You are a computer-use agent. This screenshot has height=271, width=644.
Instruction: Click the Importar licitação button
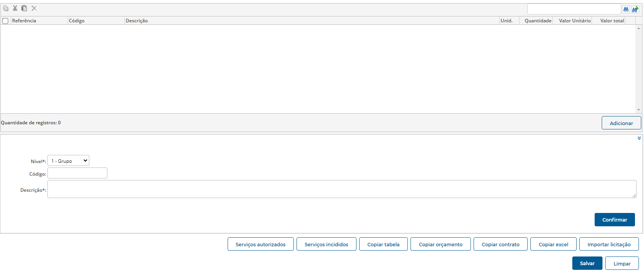tap(609, 244)
